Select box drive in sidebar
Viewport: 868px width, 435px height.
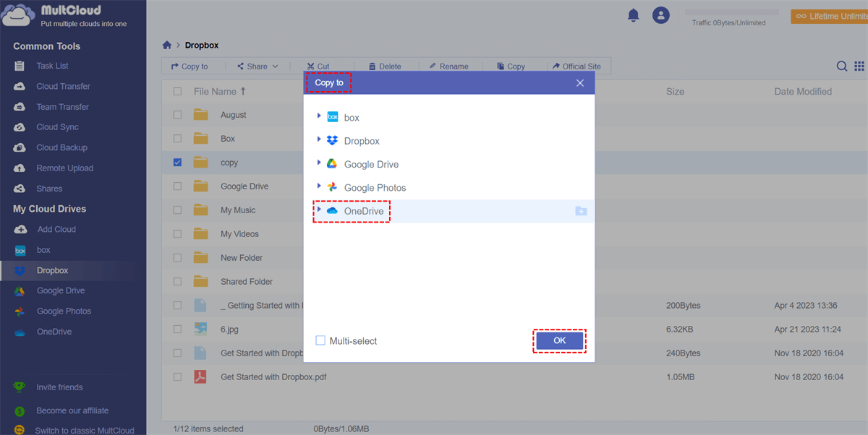pos(43,250)
